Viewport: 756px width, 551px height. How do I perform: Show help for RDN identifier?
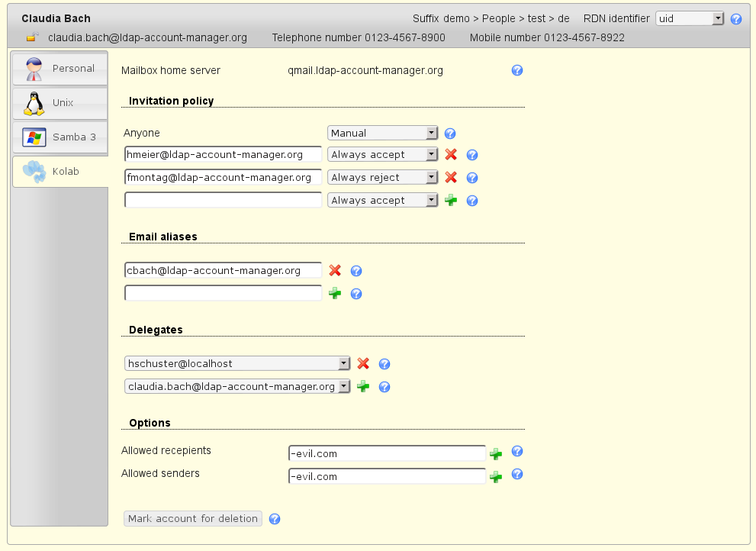click(x=736, y=19)
